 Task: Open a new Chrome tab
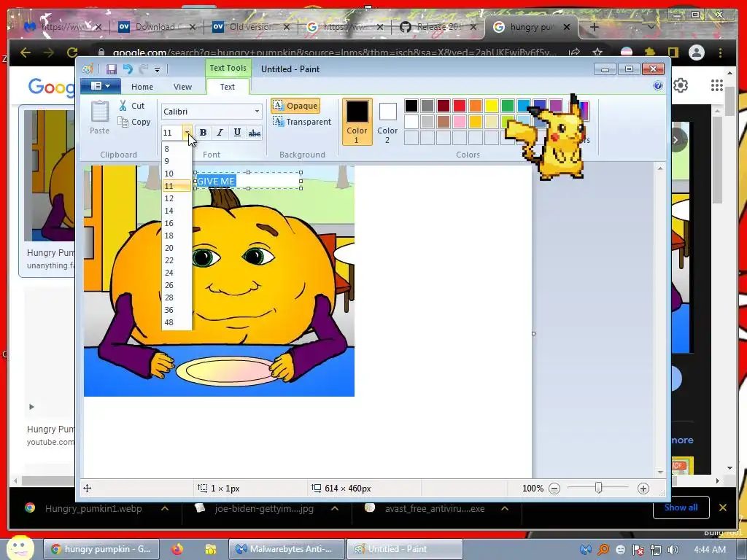point(594,27)
